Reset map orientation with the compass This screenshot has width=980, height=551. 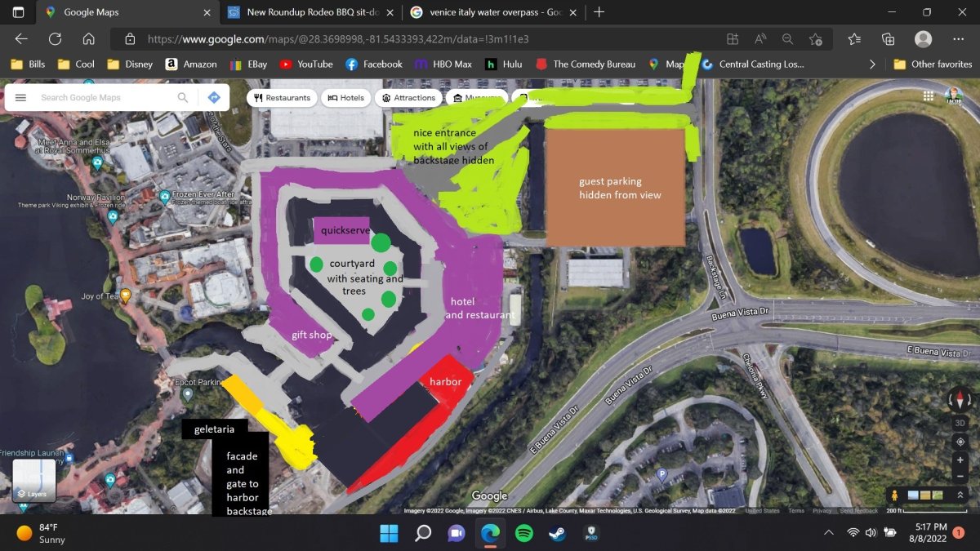click(x=960, y=400)
